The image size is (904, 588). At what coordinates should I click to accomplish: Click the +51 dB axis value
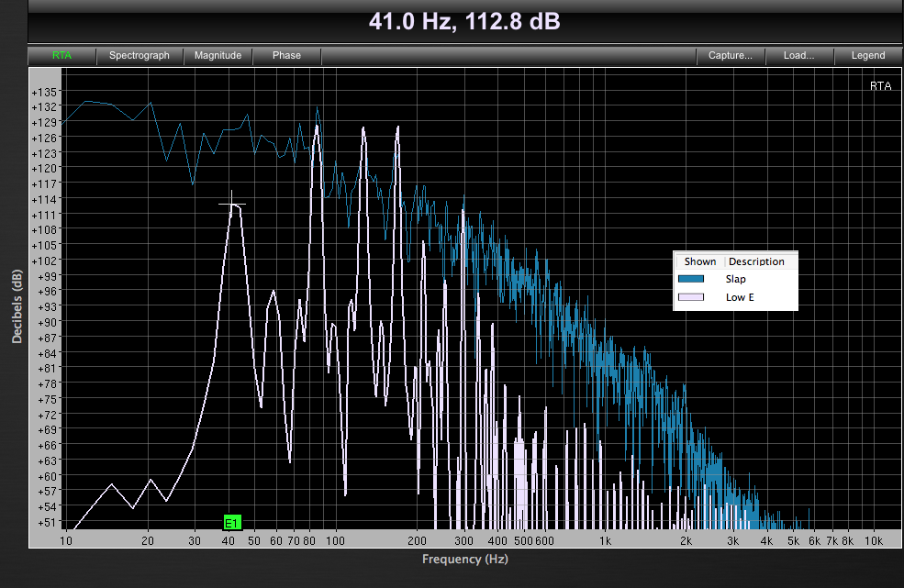click(48, 523)
